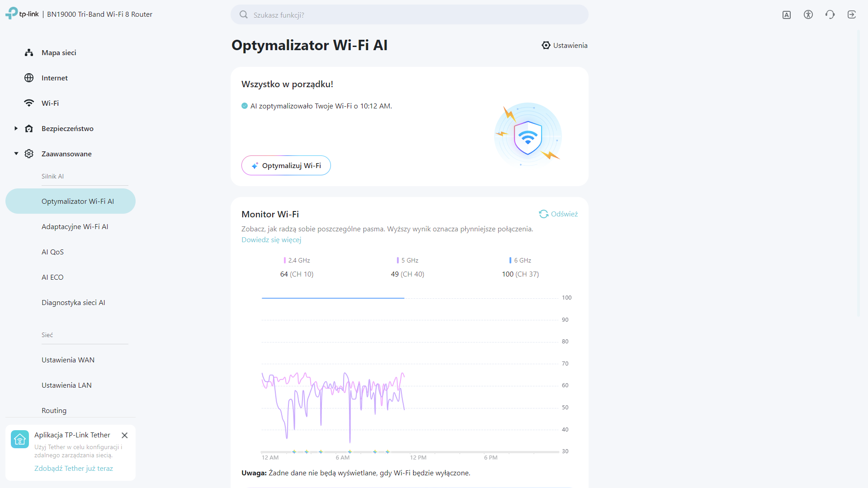Click the 100 (CH 37) score value
This screenshot has height=488, width=868.
pos(520,274)
